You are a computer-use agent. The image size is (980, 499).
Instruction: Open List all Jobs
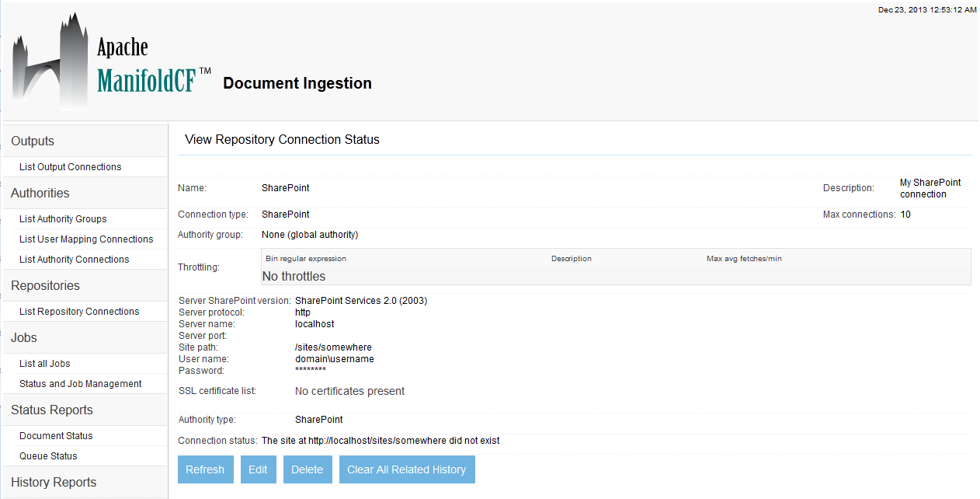click(44, 363)
